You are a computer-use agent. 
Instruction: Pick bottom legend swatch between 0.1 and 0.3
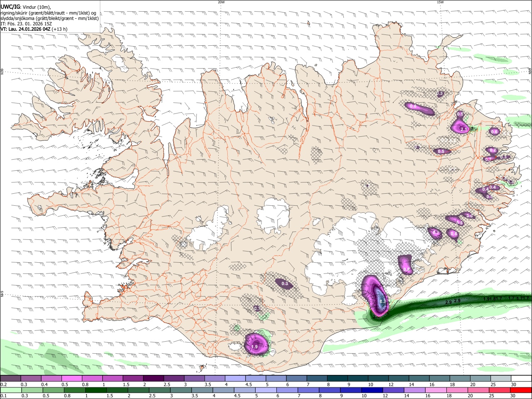coord(10,390)
